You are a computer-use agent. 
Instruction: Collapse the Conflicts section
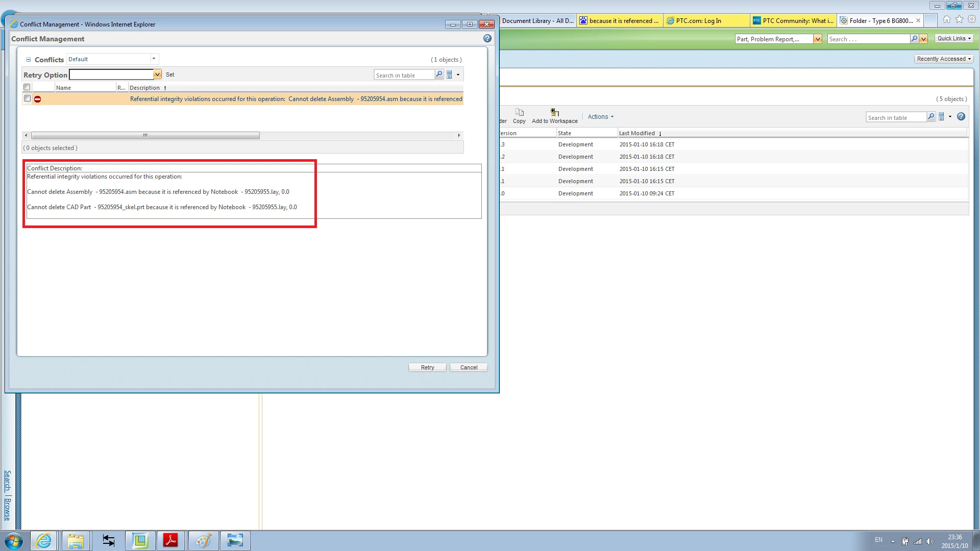pyautogui.click(x=29, y=60)
